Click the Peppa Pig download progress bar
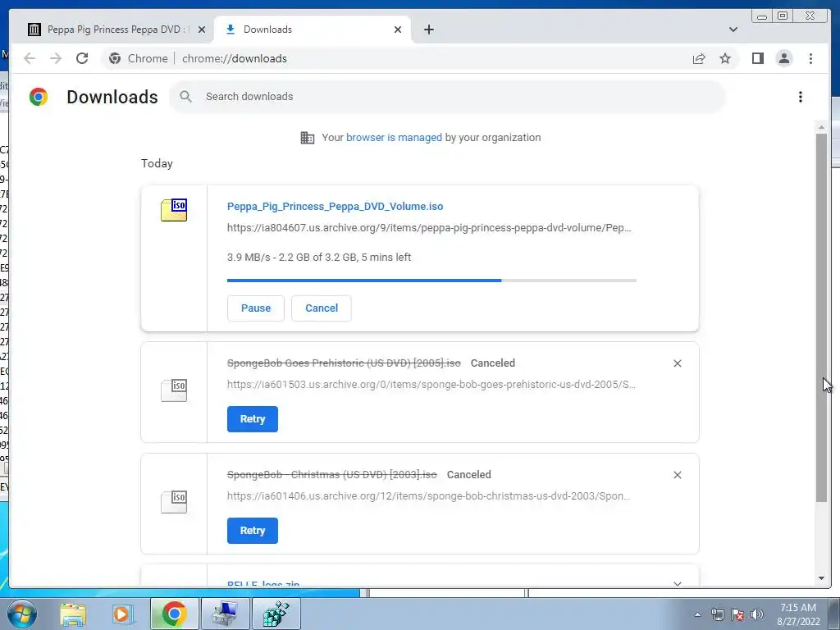The image size is (840, 630). [431, 281]
